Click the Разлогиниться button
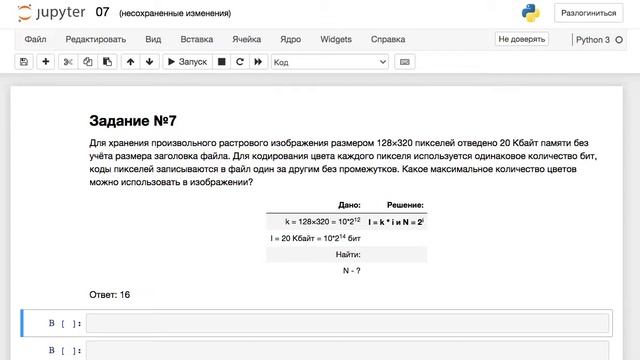Image resolution: width=640 pixels, height=360 pixels. [x=589, y=13]
